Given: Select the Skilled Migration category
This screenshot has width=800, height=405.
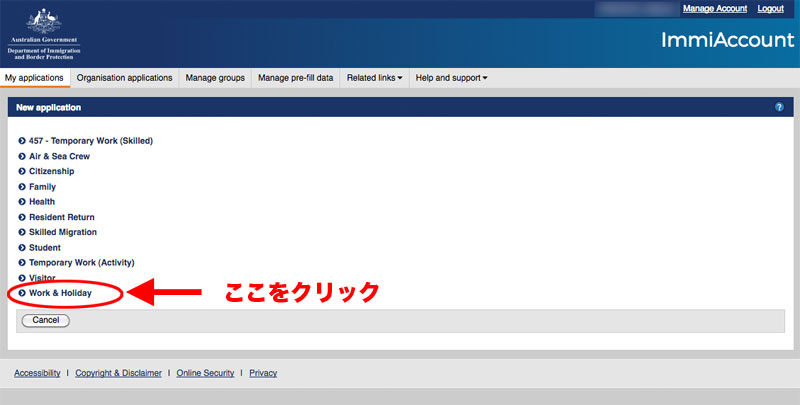Looking at the screenshot, I should 63,232.
